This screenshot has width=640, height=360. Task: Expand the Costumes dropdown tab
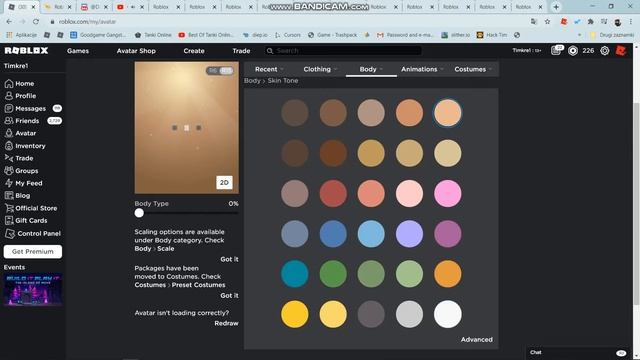point(473,69)
